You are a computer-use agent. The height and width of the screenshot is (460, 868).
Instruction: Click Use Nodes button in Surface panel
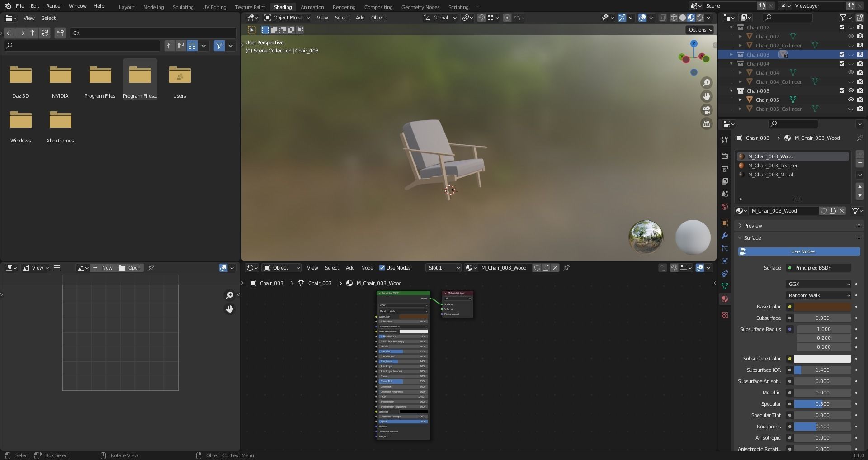(x=799, y=251)
